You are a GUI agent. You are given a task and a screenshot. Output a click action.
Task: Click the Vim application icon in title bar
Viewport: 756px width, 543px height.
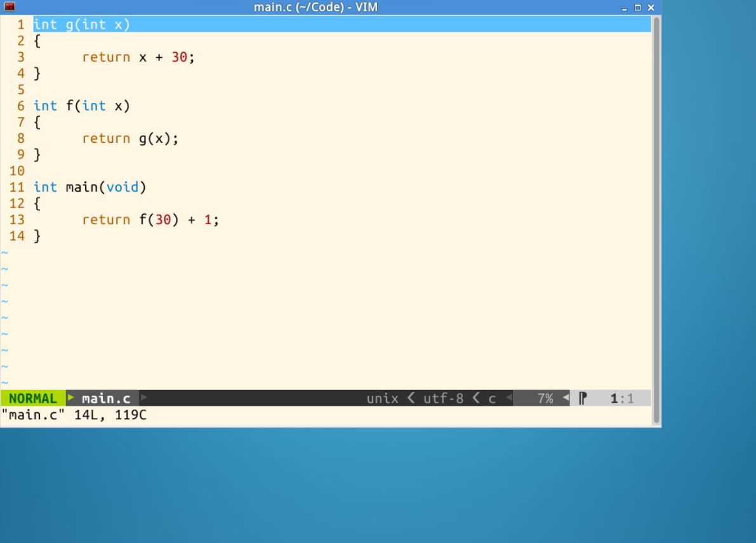tap(9, 7)
